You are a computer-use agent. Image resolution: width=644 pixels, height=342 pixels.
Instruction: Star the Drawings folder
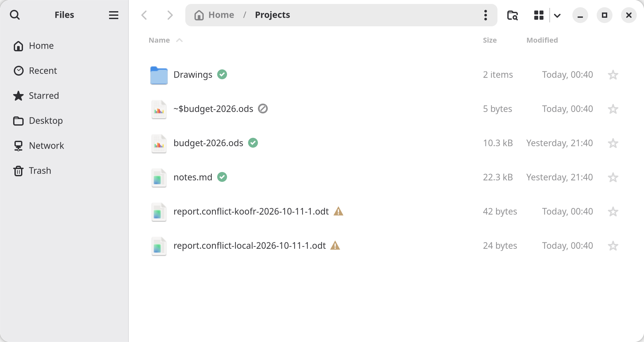[613, 75]
